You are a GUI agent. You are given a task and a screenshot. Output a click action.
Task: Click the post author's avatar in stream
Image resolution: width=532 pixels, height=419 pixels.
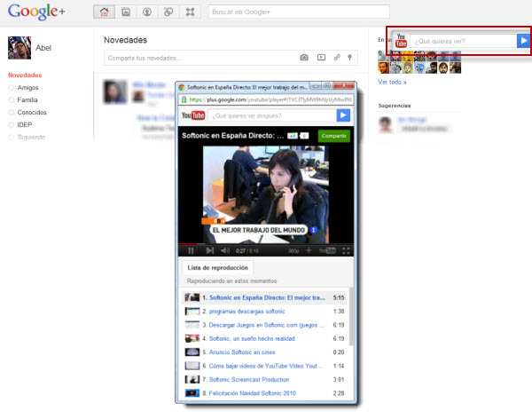[115, 91]
